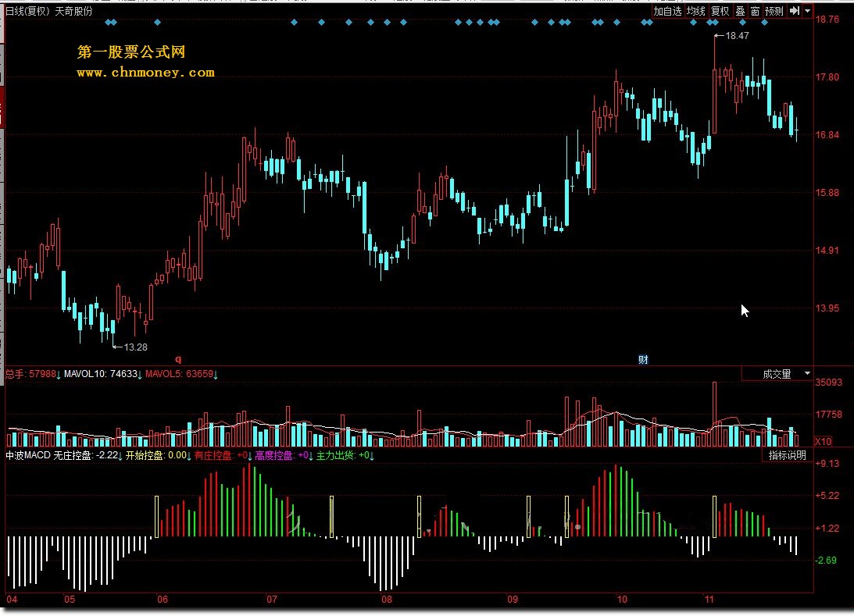Click the 13.28 low price label
Viewport: 854px width, 616px height.
136,347
